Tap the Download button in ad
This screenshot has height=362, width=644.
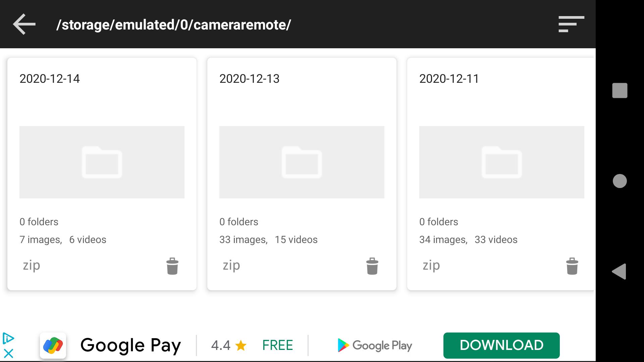pyautogui.click(x=501, y=345)
